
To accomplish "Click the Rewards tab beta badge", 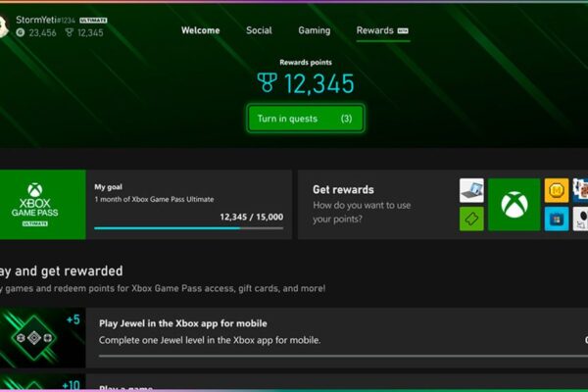I will pos(403,30).
